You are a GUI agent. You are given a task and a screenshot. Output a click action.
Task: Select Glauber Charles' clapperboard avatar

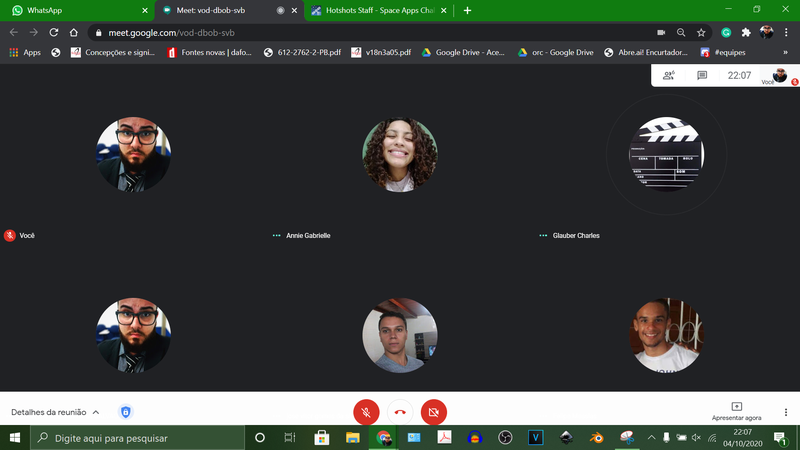click(666, 155)
